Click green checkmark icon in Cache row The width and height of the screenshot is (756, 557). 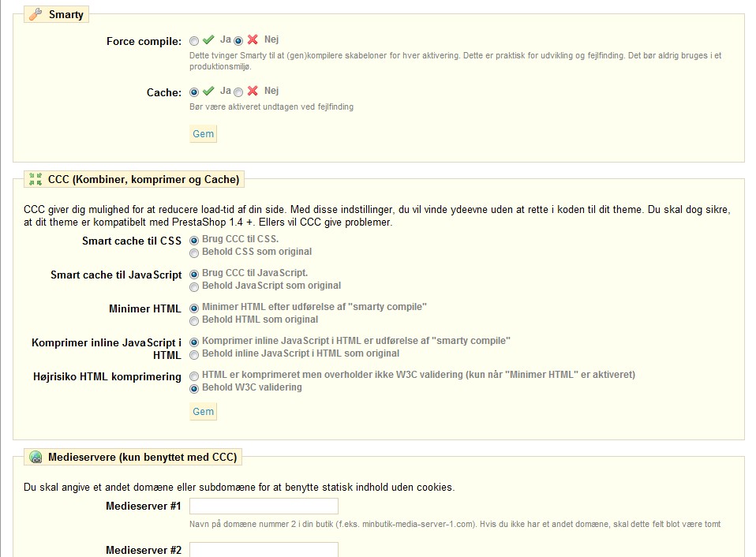click(x=208, y=91)
